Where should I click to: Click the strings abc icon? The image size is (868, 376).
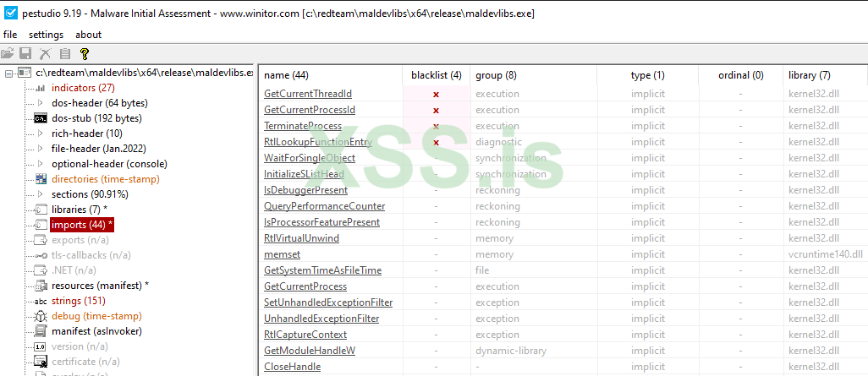tap(41, 302)
